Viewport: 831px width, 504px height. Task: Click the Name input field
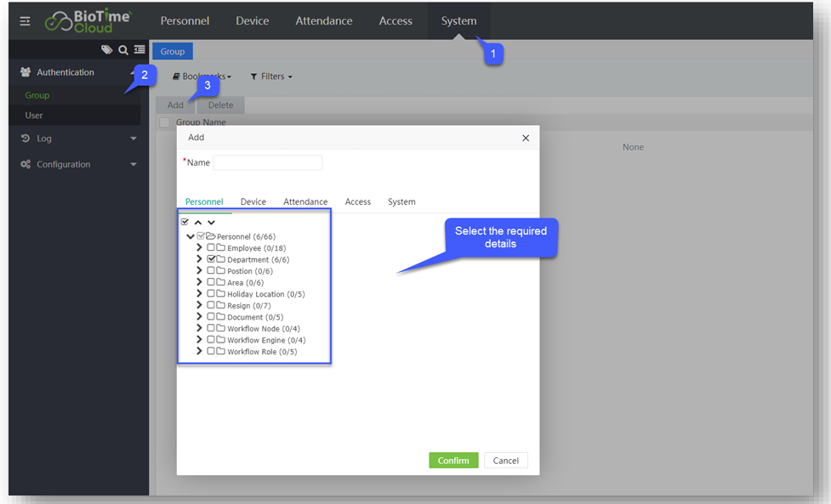click(x=267, y=162)
